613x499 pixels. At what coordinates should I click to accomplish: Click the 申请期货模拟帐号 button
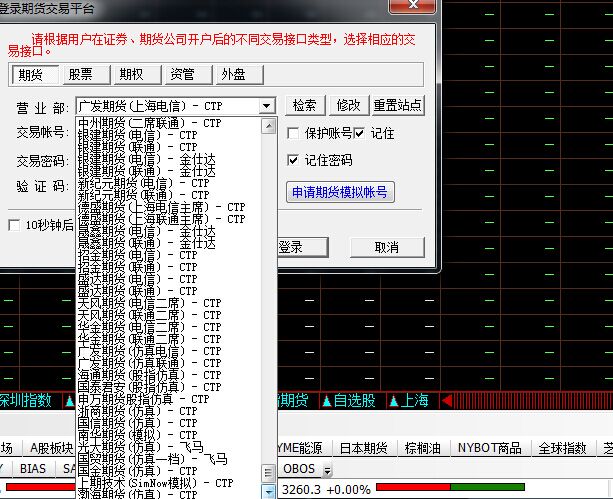tap(339, 192)
